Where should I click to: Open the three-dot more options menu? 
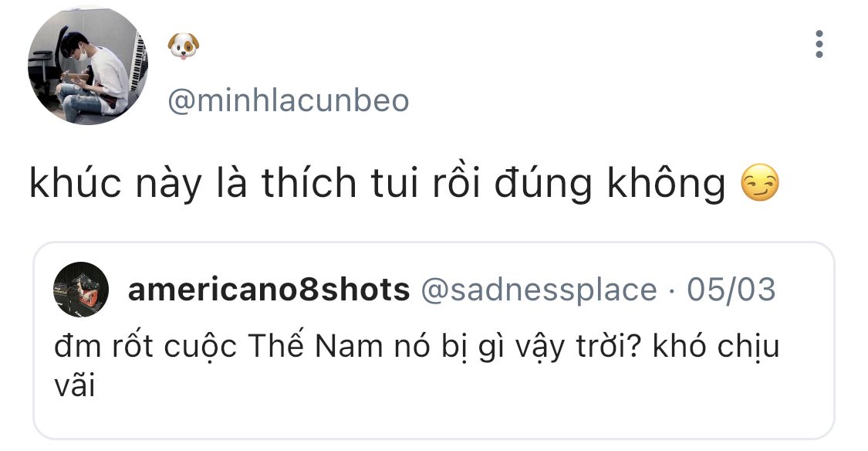point(819,45)
